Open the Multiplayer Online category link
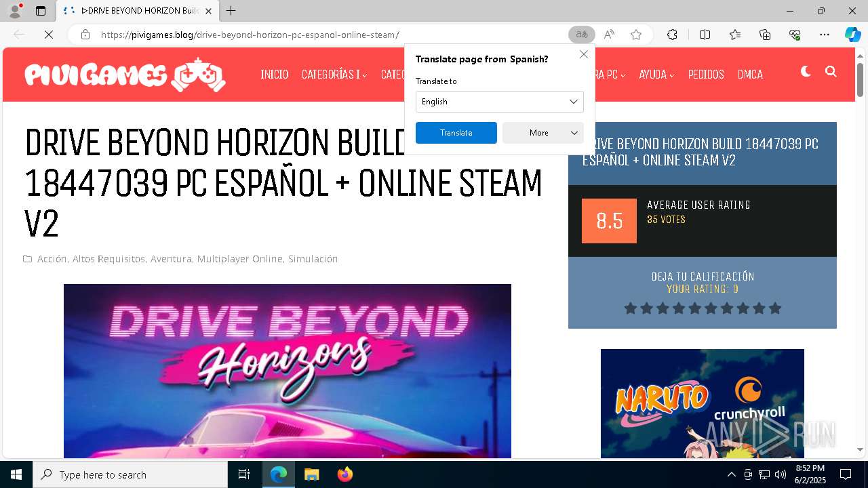This screenshot has width=868, height=488. pyautogui.click(x=239, y=259)
